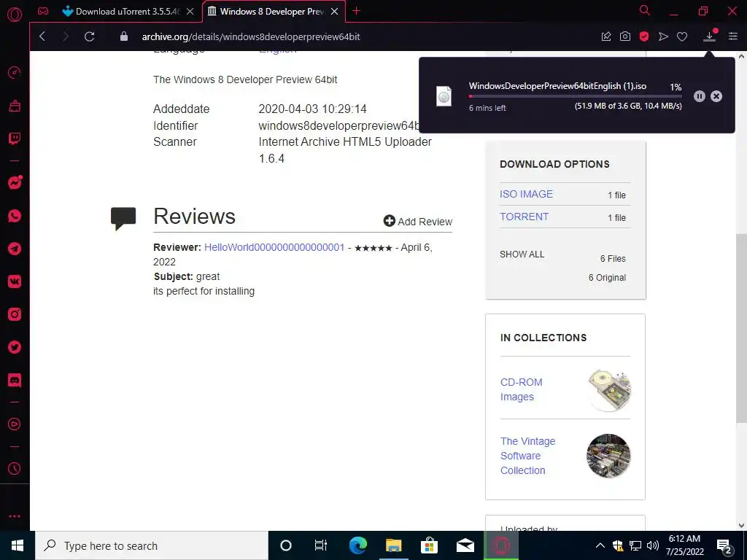Click the download progress bar

(575, 96)
